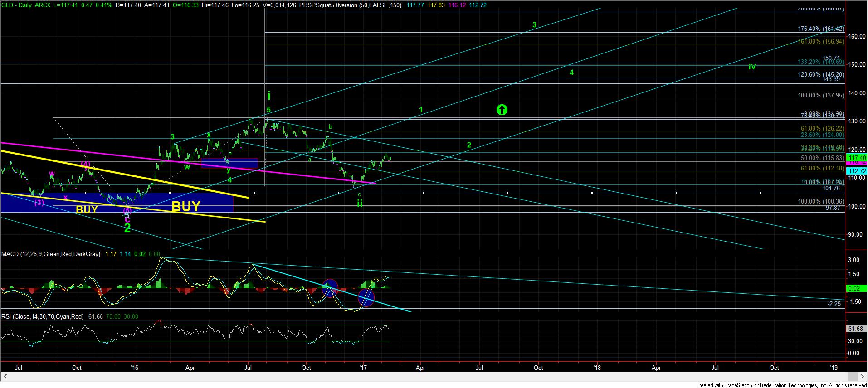Click the MACD indicator title label

click(51, 254)
